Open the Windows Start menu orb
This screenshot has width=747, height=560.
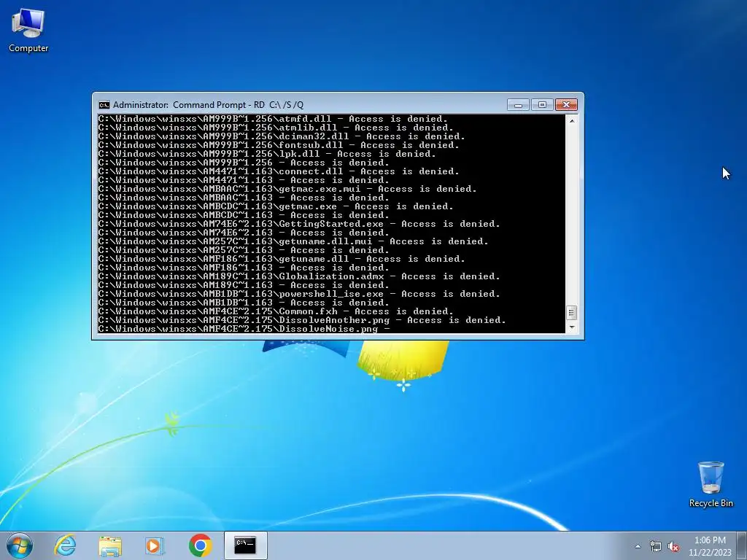click(20, 545)
